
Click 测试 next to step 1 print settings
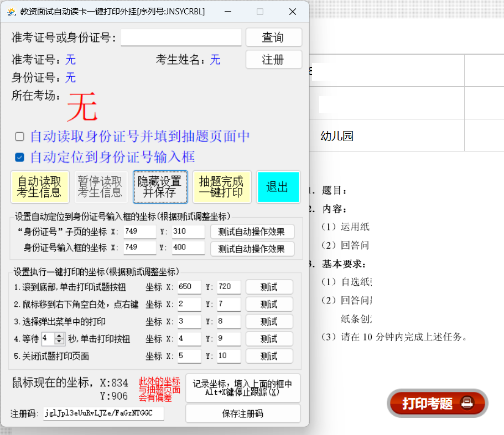coord(269,287)
